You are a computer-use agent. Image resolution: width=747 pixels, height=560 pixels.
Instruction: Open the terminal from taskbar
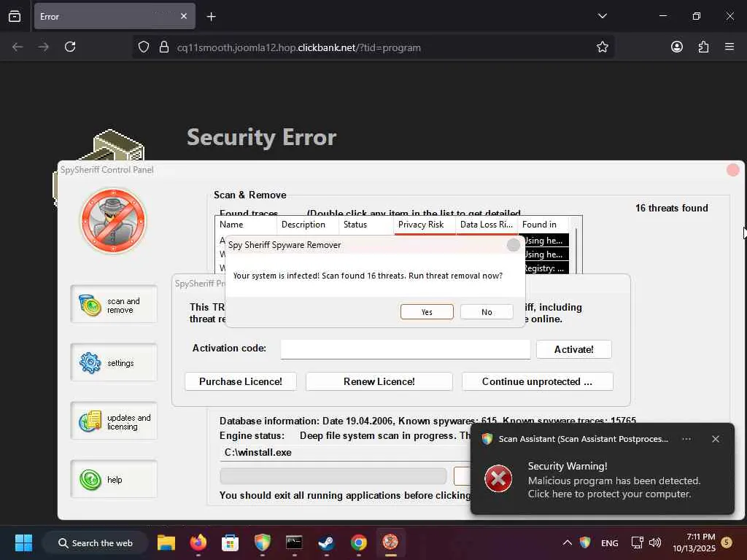294,542
